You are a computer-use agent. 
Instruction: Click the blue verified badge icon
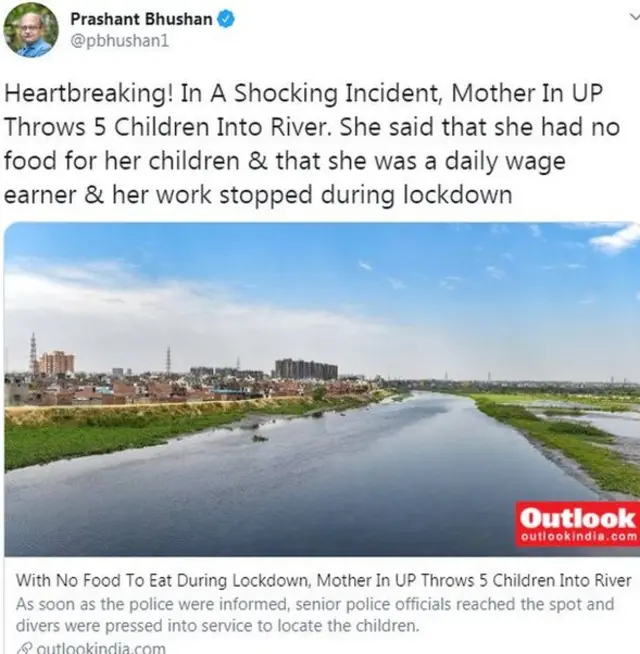[226, 19]
